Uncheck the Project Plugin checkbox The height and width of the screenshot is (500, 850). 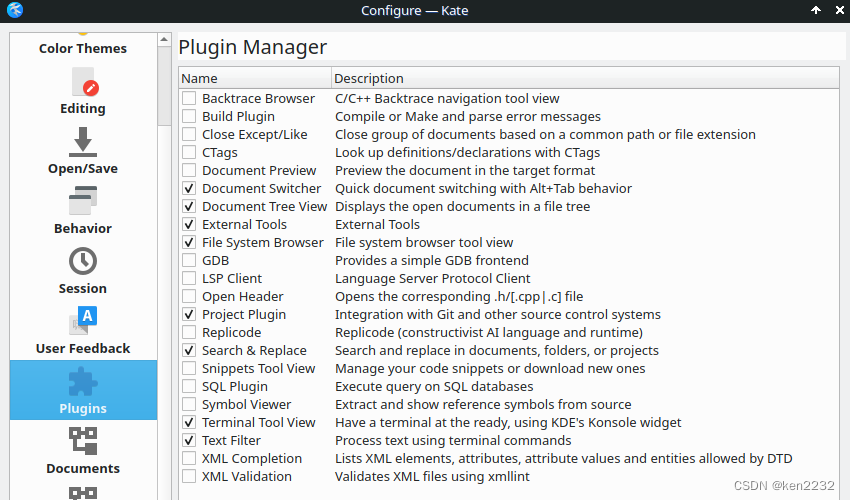pyautogui.click(x=189, y=314)
